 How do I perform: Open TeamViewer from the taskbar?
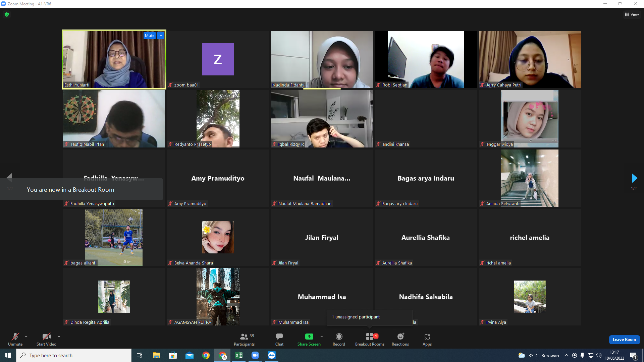[x=272, y=355]
